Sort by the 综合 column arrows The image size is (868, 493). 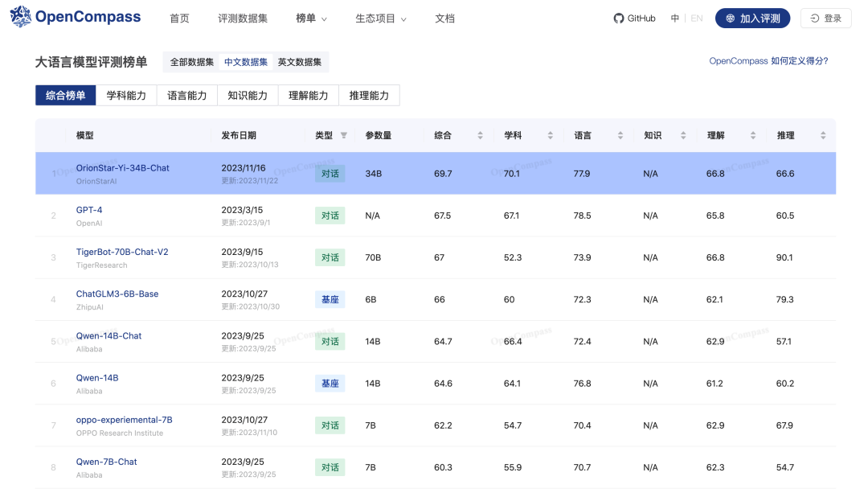point(480,135)
